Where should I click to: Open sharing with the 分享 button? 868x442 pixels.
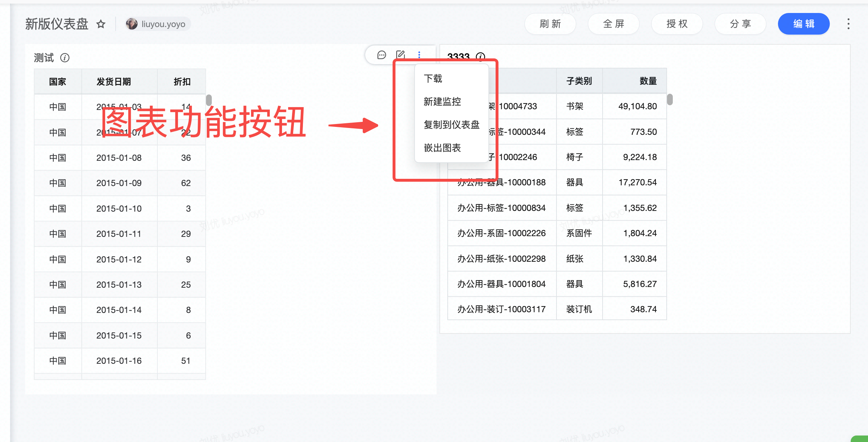pos(740,24)
